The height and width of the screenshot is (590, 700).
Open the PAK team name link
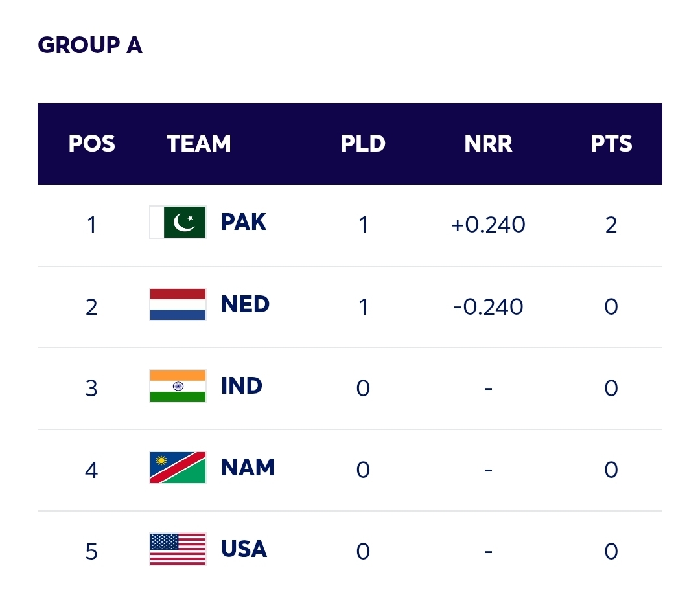tap(244, 222)
